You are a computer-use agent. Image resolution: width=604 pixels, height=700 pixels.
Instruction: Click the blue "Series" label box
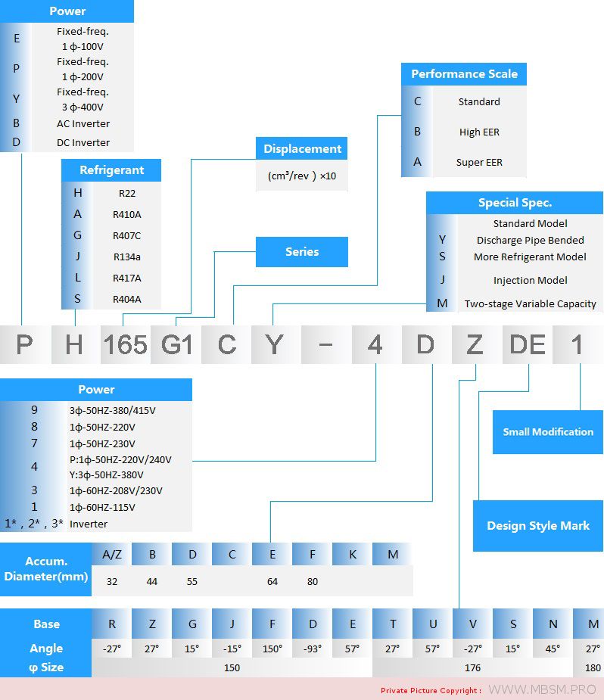[x=302, y=252]
